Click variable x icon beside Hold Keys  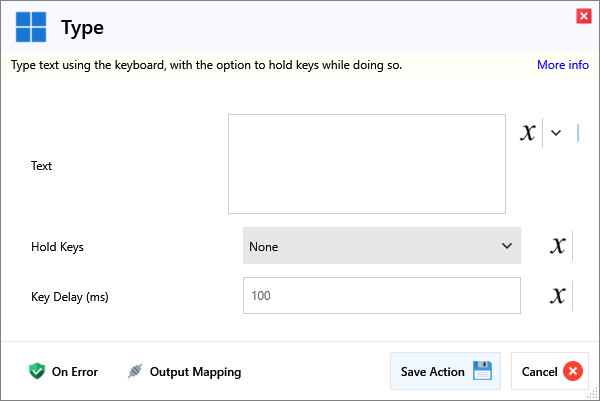[x=559, y=246]
